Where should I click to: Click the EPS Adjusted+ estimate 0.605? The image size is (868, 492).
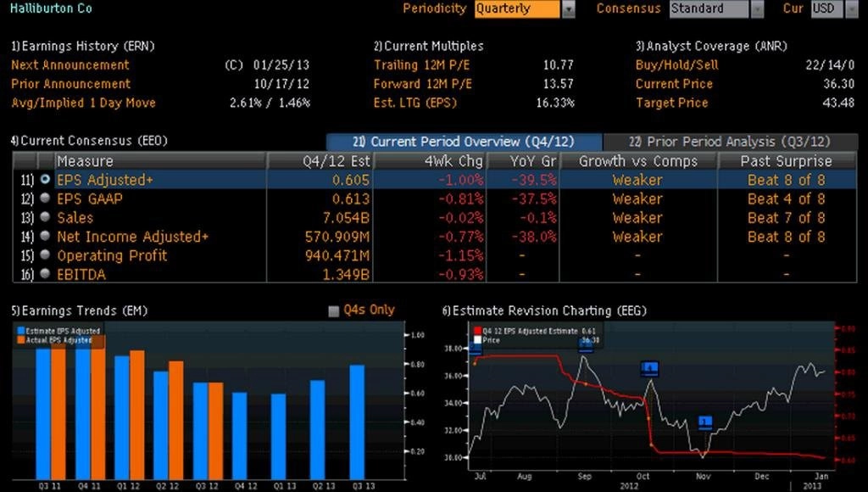(351, 180)
